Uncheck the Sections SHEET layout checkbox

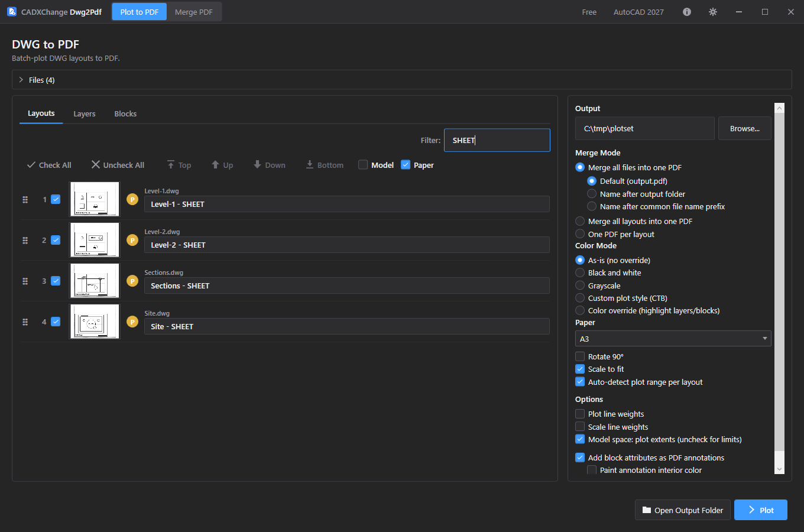click(x=56, y=281)
